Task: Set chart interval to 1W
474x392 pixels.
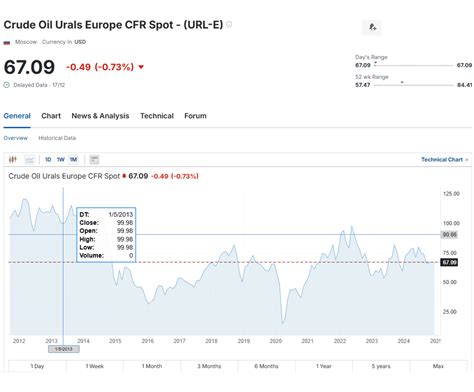Action: (x=61, y=160)
